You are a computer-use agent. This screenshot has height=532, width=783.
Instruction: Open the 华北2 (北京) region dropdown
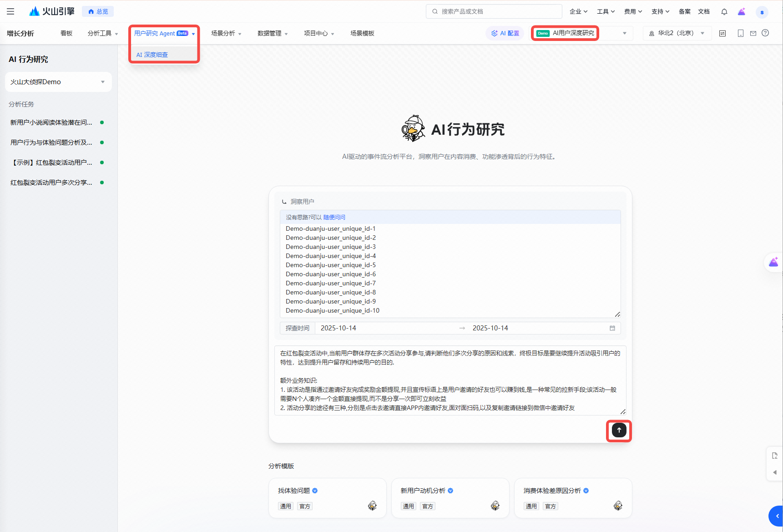point(677,33)
